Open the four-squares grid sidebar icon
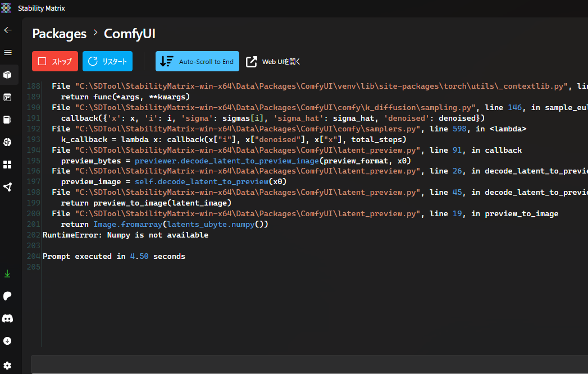 point(8,165)
